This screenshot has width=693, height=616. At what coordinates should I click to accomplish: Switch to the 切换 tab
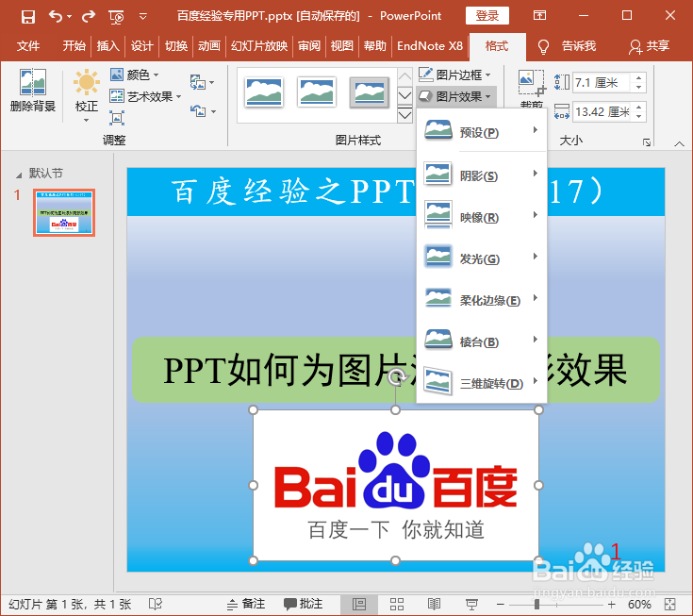coord(176,46)
